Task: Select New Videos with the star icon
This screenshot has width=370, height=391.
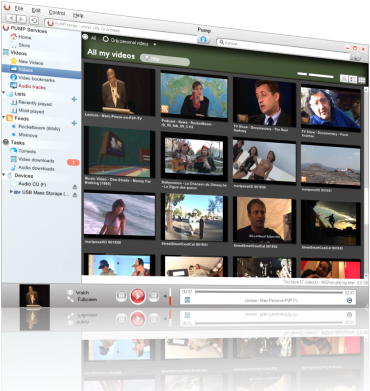Action: pyautogui.click(x=27, y=62)
